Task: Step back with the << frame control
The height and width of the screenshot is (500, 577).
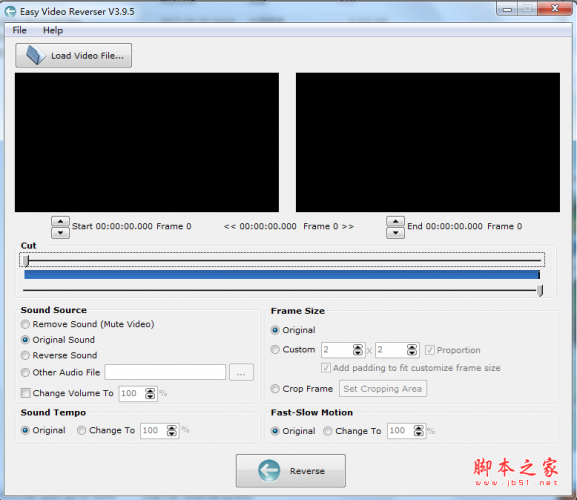Action: 230,226
